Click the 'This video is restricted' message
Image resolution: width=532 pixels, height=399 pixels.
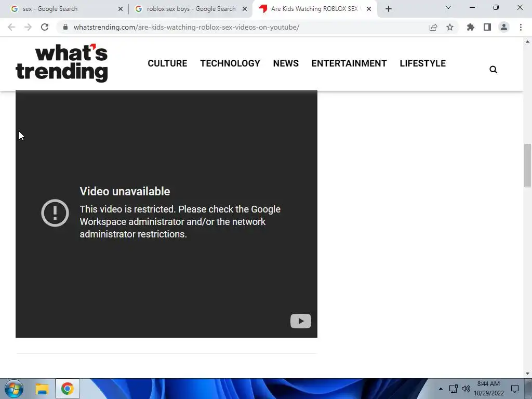click(x=180, y=221)
